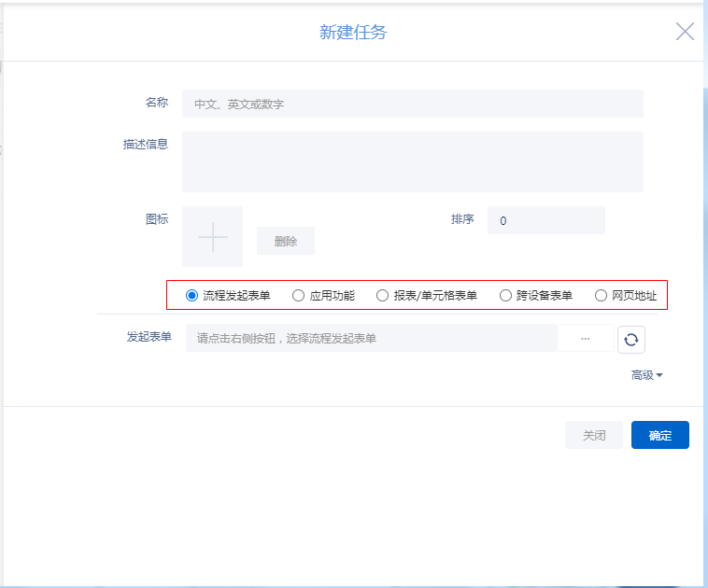Switch task type to 跨设备表单
The image size is (708, 588).
coord(506,296)
